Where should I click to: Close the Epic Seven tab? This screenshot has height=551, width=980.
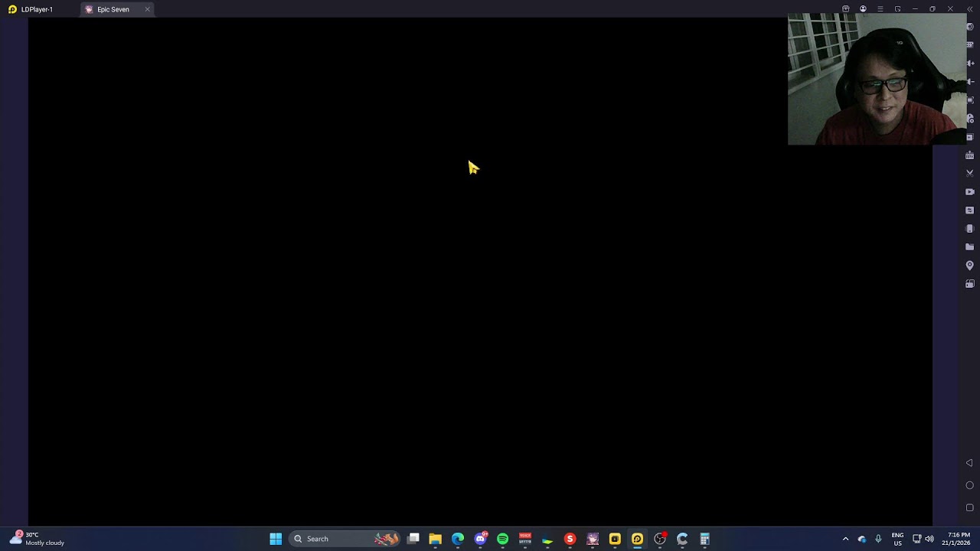coord(147,9)
